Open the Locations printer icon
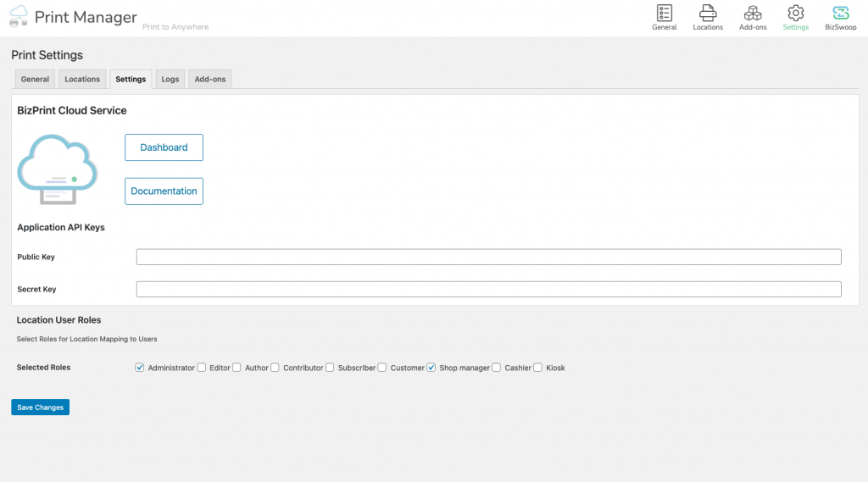The image size is (868, 482). 708,14
